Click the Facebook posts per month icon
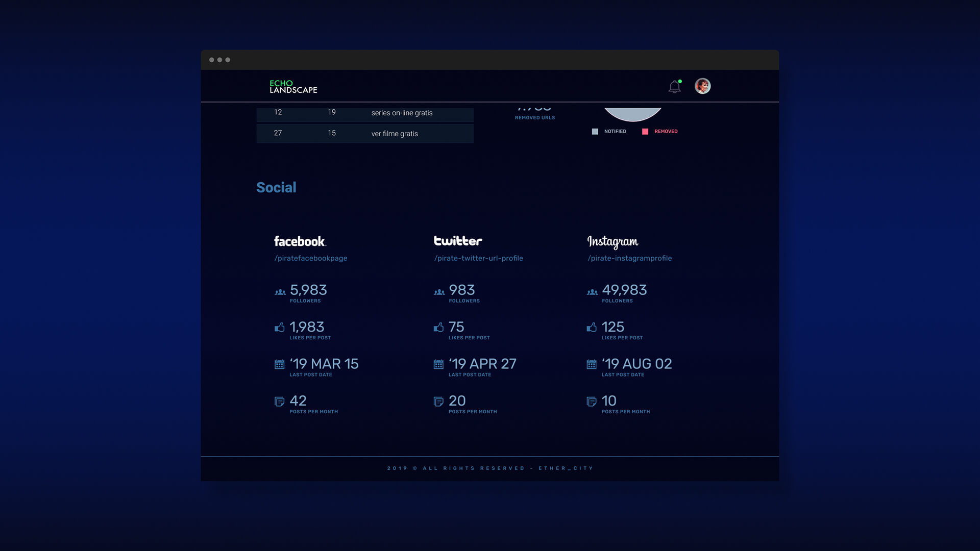980x551 pixels. [279, 402]
